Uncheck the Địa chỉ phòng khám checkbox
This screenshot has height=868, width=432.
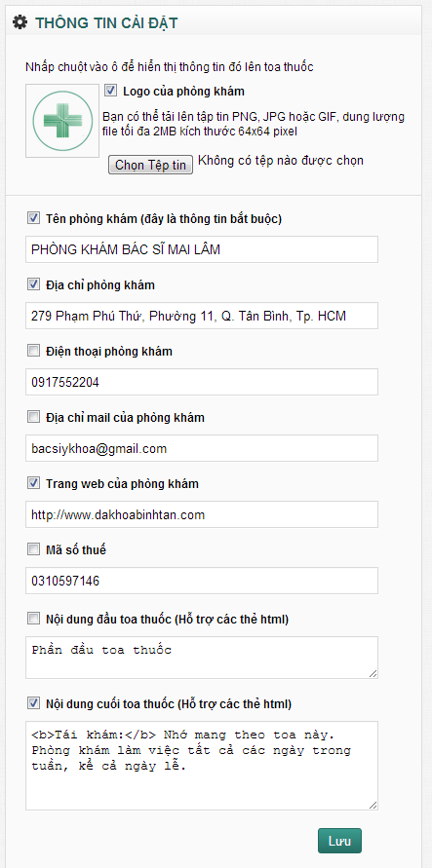pos(34,284)
